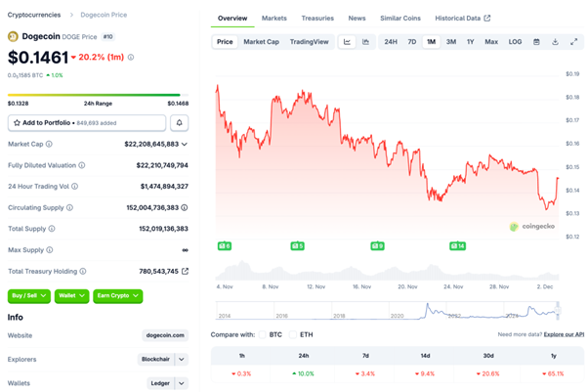Download the chart data

pos(555,42)
